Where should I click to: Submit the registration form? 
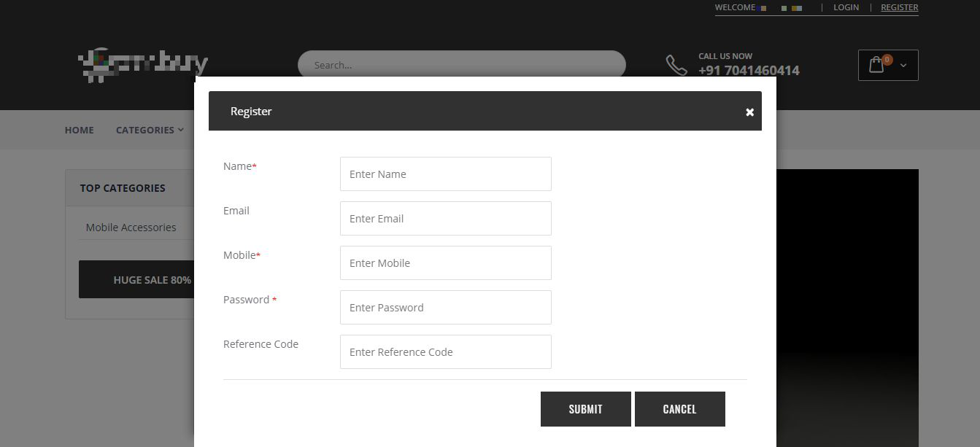point(586,409)
